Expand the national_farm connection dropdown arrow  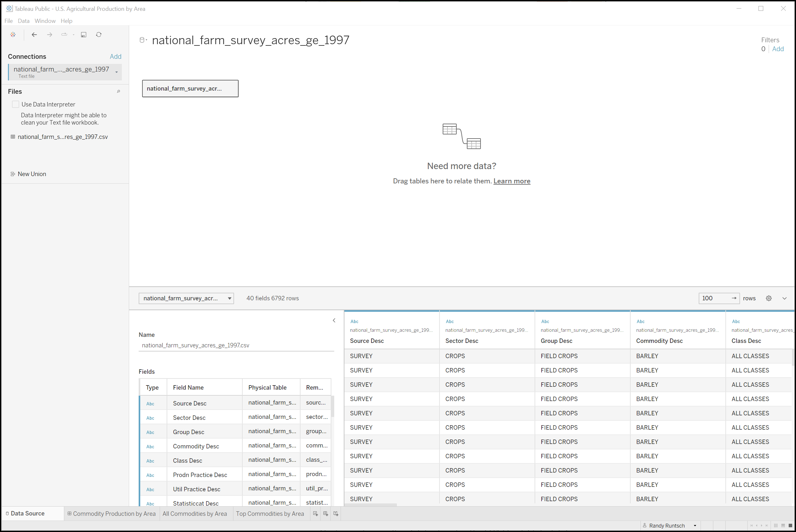coord(116,72)
